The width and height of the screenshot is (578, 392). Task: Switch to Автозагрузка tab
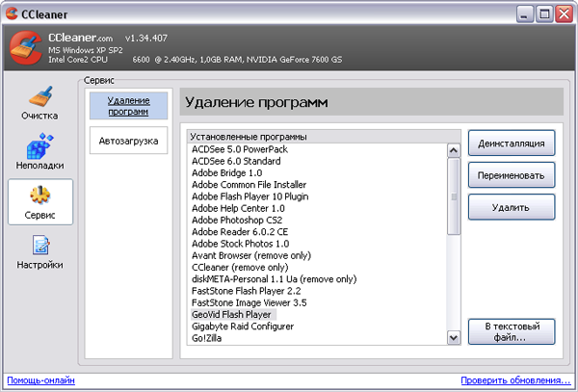(129, 141)
